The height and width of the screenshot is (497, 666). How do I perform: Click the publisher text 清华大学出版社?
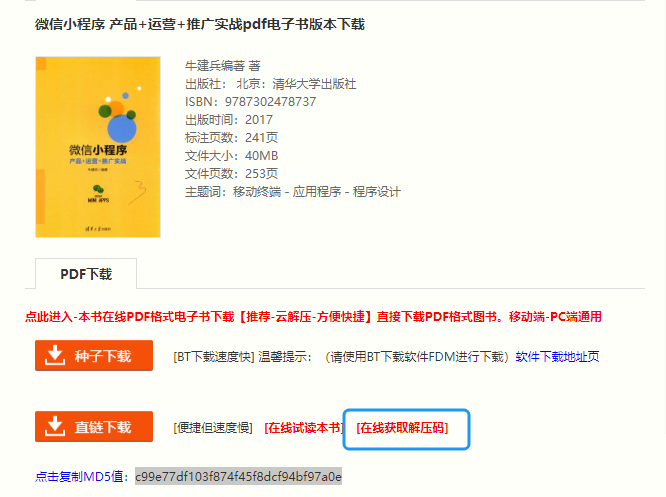click(x=314, y=84)
